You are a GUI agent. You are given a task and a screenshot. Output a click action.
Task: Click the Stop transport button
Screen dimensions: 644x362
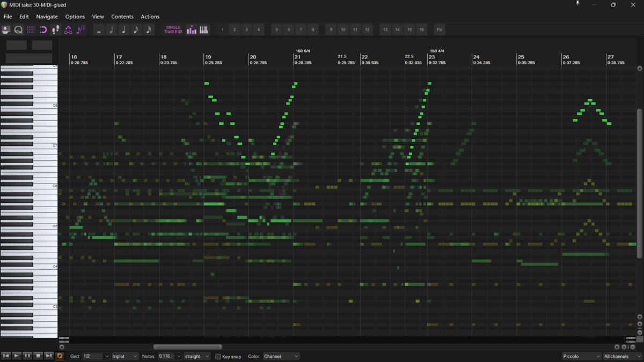(38, 356)
